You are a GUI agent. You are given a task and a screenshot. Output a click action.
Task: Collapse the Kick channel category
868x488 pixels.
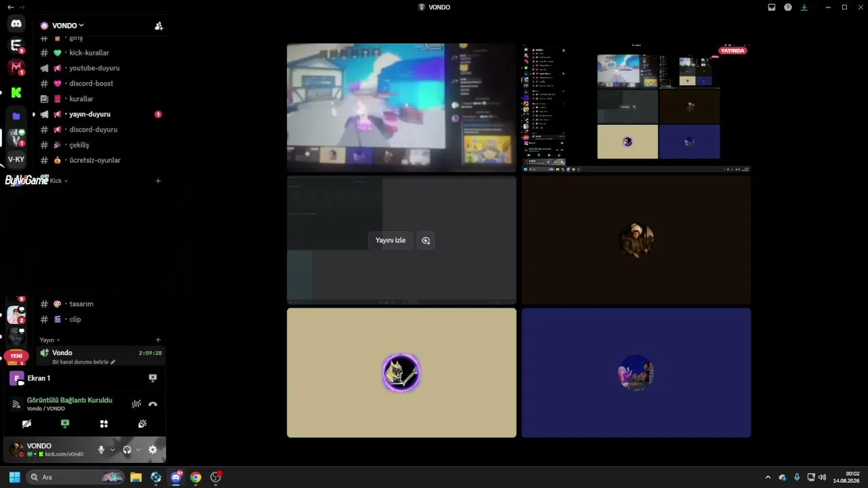pyautogui.click(x=59, y=181)
